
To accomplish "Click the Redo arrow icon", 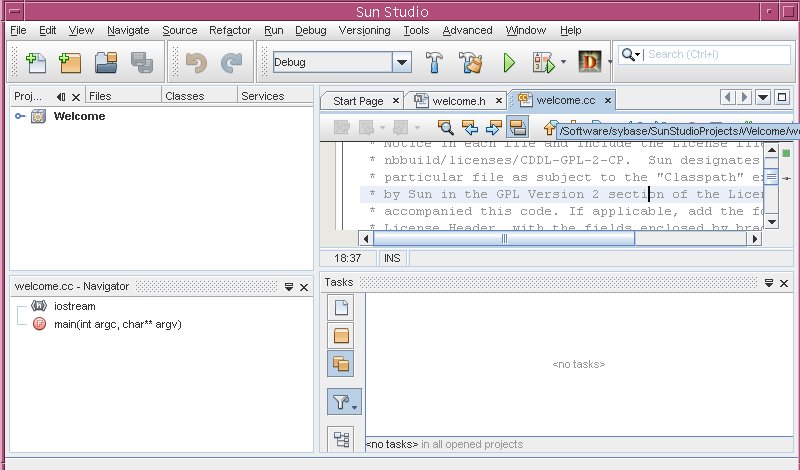I will click(231, 63).
